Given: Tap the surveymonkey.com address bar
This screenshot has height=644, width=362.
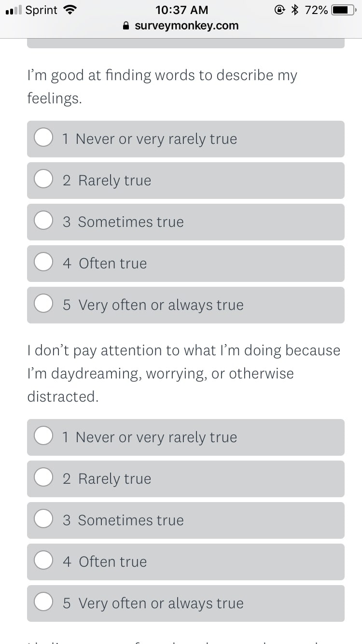Looking at the screenshot, I should [186, 26].
